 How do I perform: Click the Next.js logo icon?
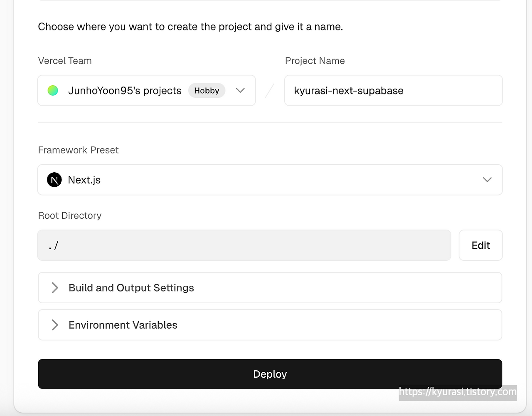pyautogui.click(x=54, y=180)
